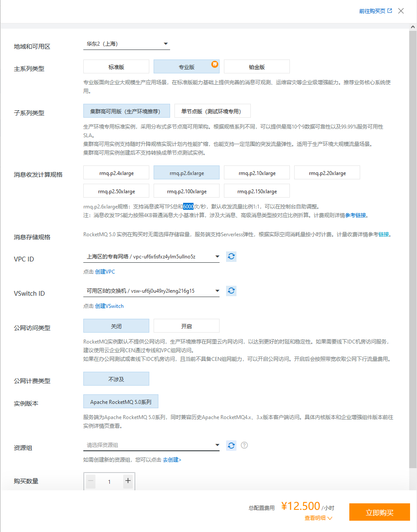
Task: Click the 子系列类型 label
Action: (x=29, y=113)
